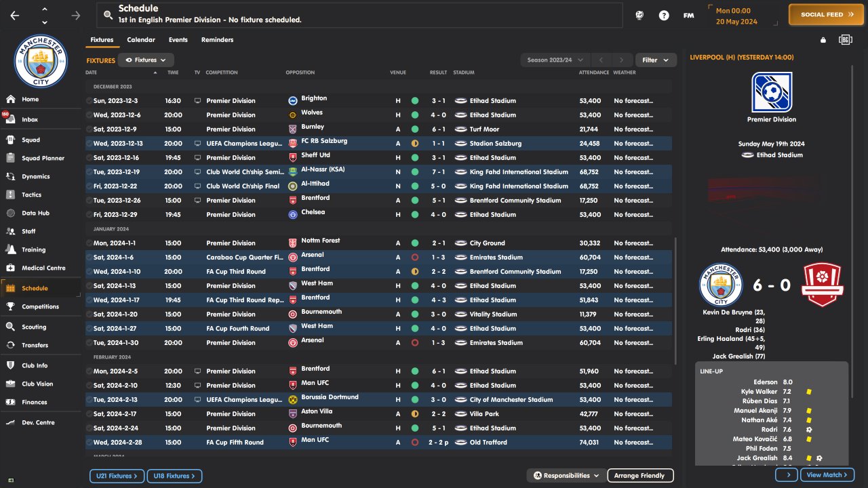
Task: Open the Inbox from the sidebar
Action: tap(30, 119)
